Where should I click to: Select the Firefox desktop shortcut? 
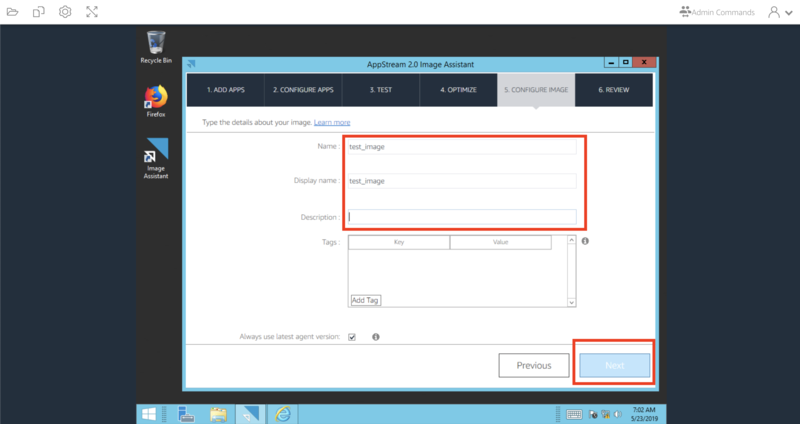[156, 101]
